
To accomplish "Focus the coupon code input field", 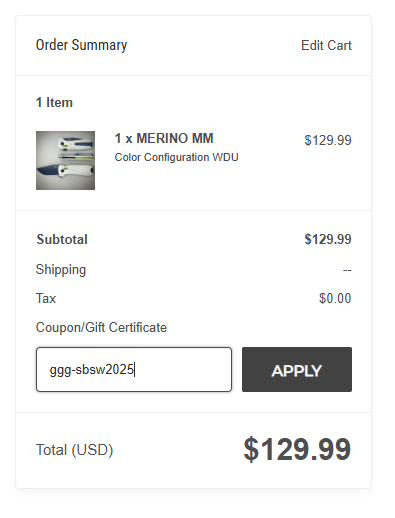I will pos(134,369).
